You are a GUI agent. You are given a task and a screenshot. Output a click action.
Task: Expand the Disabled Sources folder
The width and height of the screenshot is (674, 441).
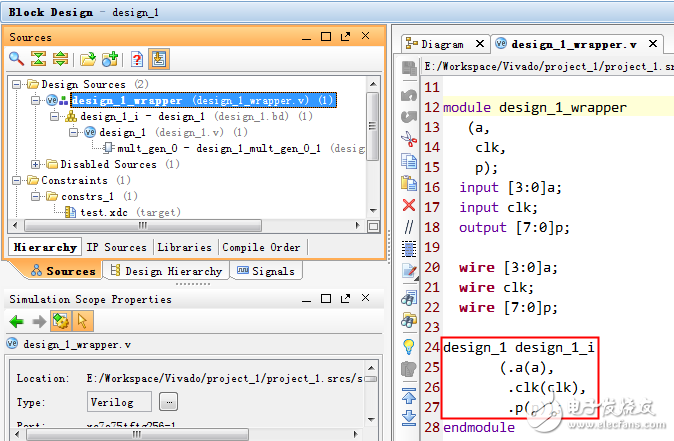click(x=37, y=164)
